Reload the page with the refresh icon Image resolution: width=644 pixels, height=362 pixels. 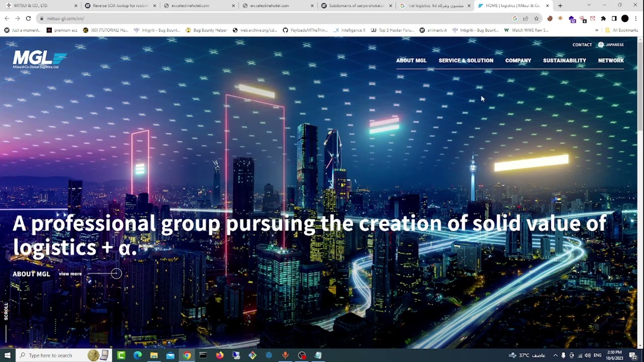pyautogui.click(x=28, y=19)
